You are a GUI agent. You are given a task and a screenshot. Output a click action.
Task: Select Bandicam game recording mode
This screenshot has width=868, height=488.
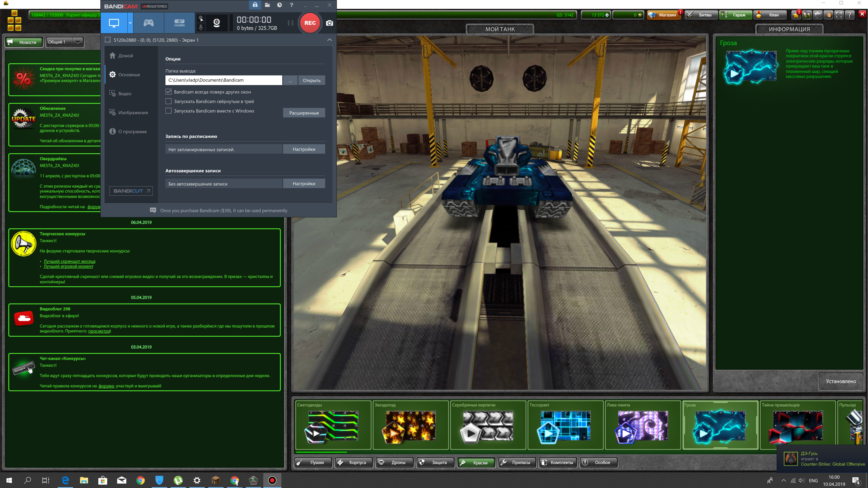point(149,23)
